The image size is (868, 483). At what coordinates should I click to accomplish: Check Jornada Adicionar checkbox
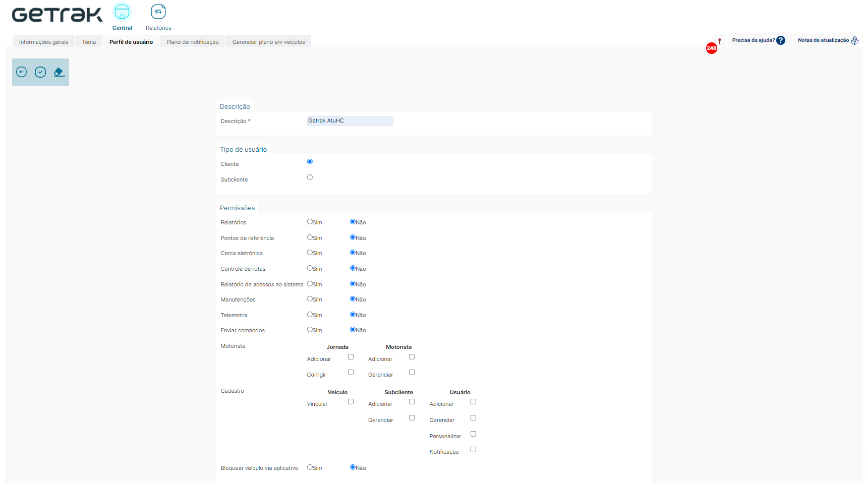(x=351, y=357)
